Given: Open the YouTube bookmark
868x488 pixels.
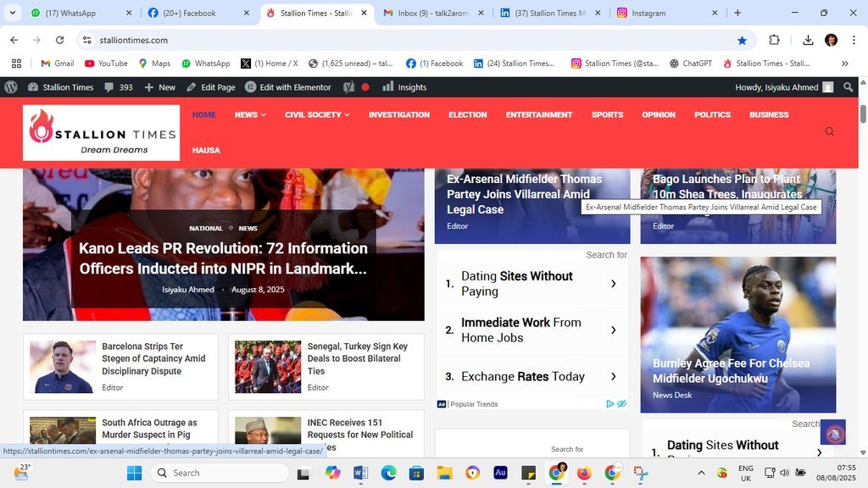Looking at the screenshot, I should click(x=106, y=64).
